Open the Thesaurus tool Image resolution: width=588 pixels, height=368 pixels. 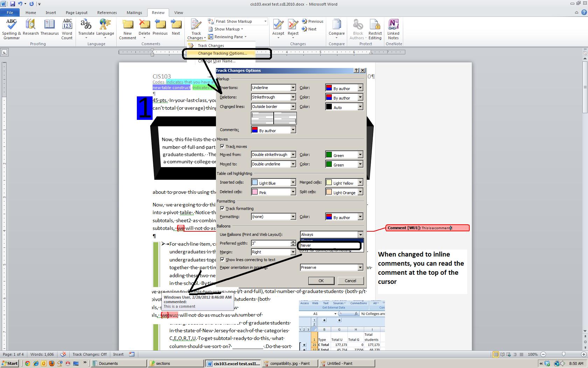pos(49,27)
